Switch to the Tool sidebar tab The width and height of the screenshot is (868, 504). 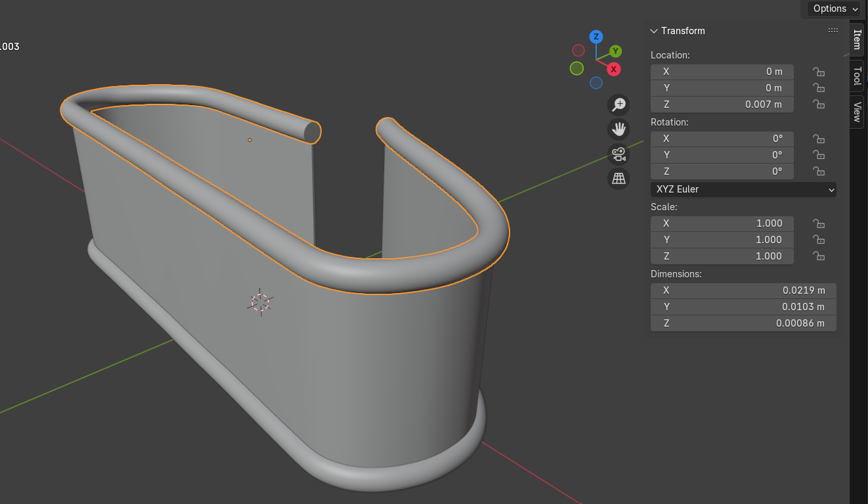click(857, 76)
